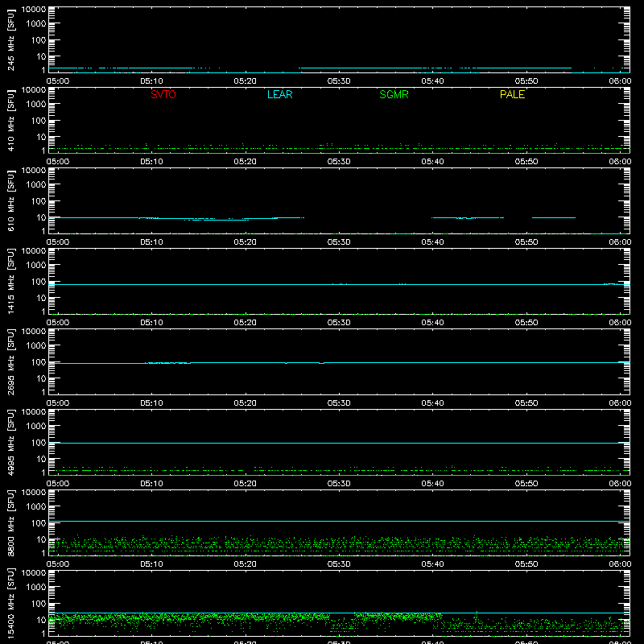The width and height of the screenshot is (644, 644).
Task: Click the 05:20 tick below the 610 MHz panel
Action: click(246, 242)
